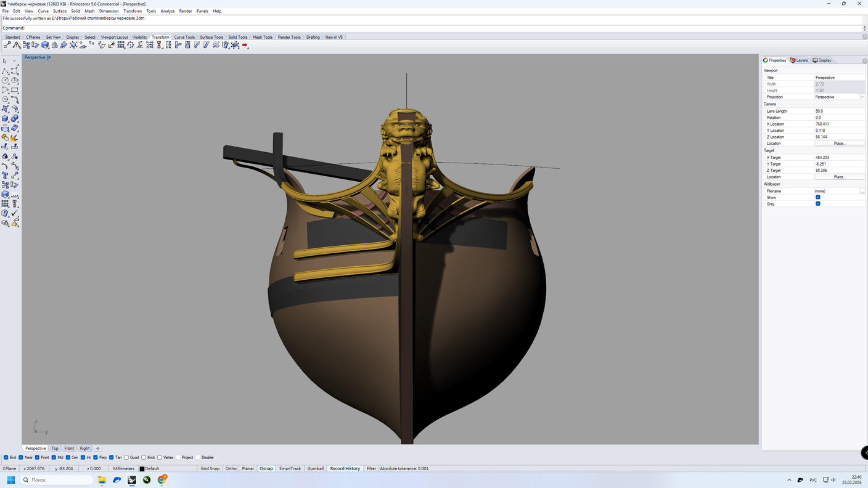
Task: Click the Check mark icon in left toolbar
Action: 14,213
